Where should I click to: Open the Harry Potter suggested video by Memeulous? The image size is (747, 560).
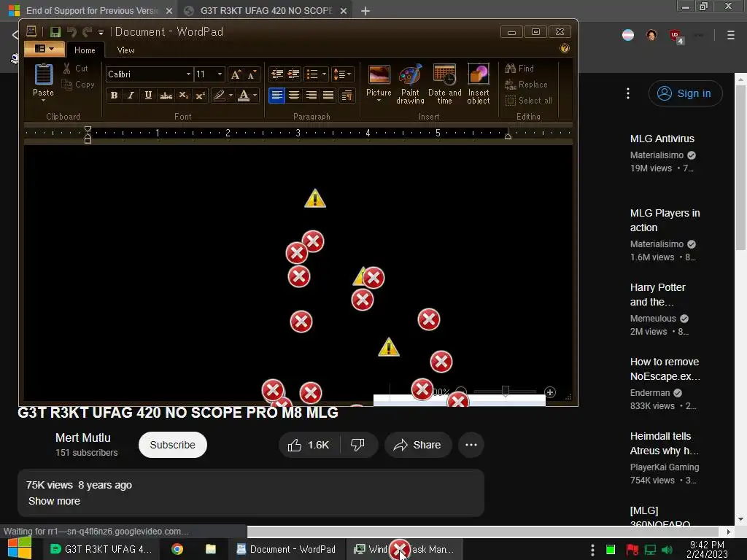click(658, 295)
